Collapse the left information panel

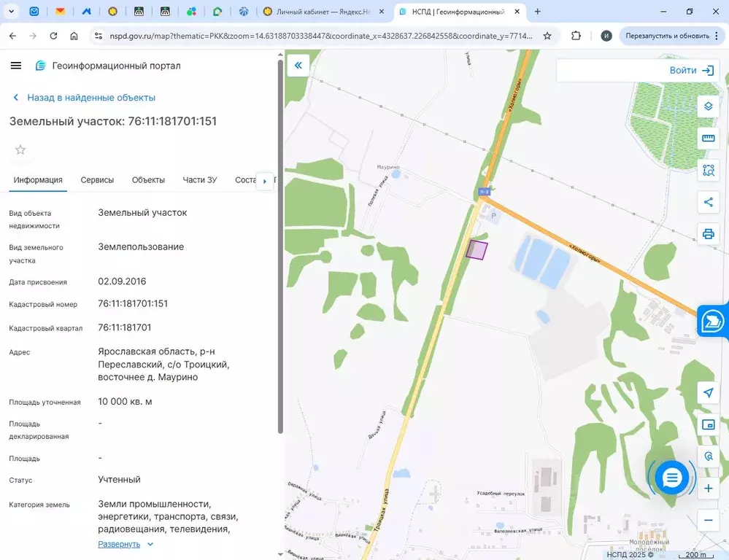pyautogui.click(x=298, y=66)
